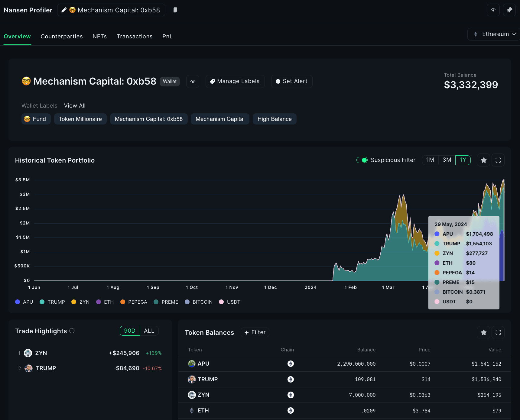Select the 1M time range
This screenshot has width=520, height=420.
click(430, 160)
